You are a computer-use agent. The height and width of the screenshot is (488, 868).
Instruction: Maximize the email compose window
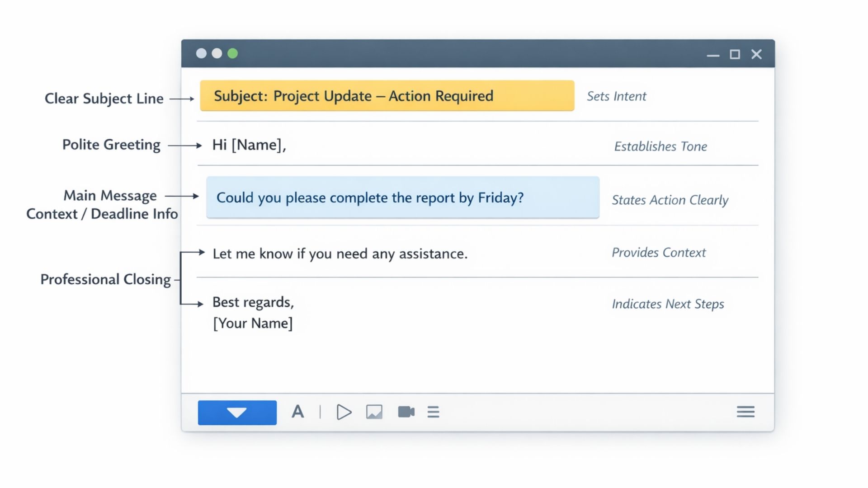(x=735, y=54)
